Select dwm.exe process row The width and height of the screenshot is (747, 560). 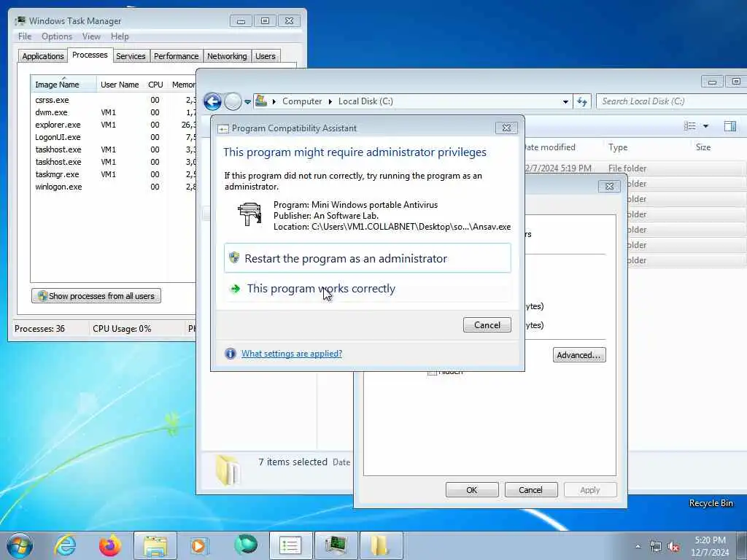[113, 112]
